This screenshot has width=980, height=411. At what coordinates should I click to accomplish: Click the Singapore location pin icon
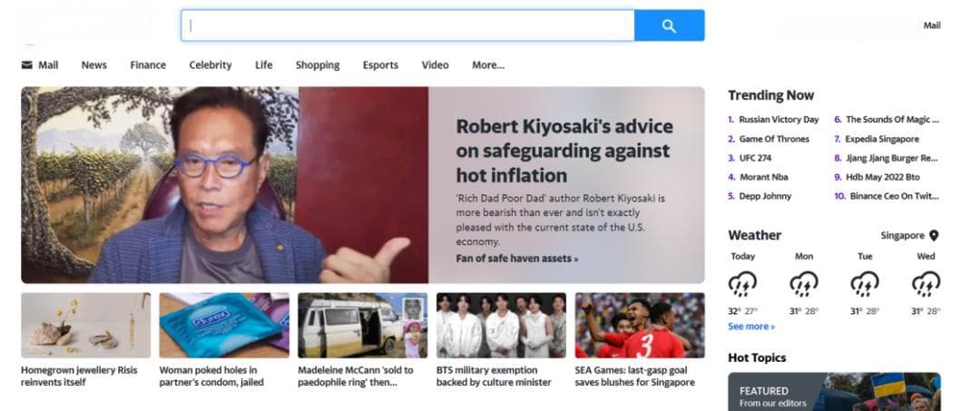point(934,236)
